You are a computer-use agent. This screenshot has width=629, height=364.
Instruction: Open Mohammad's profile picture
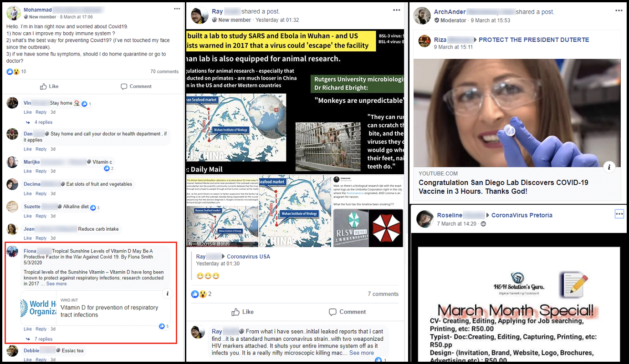[14, 13]
